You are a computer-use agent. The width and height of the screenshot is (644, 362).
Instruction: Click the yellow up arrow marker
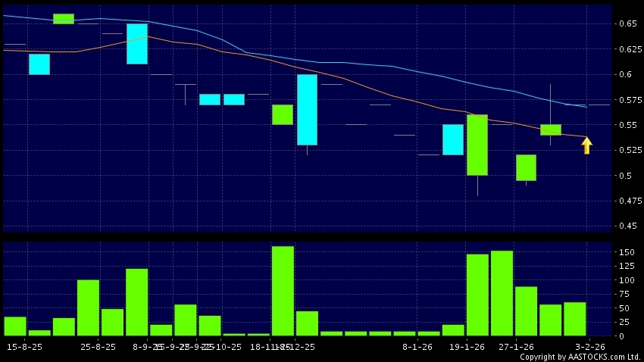[587, 145]
